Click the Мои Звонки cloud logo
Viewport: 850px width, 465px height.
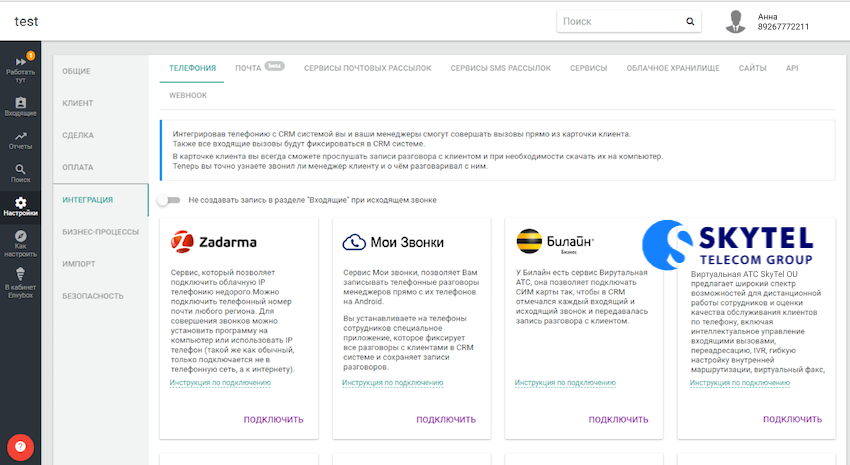coord(393,242)
